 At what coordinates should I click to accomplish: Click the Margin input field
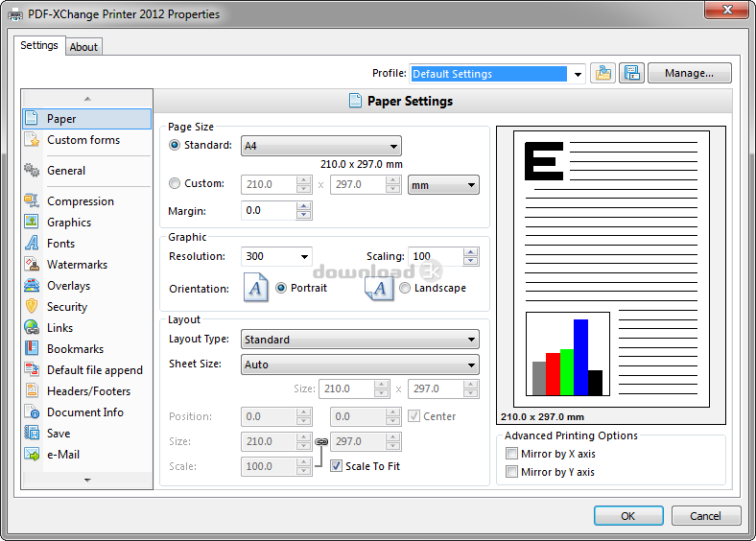click(x=269, y=211)
